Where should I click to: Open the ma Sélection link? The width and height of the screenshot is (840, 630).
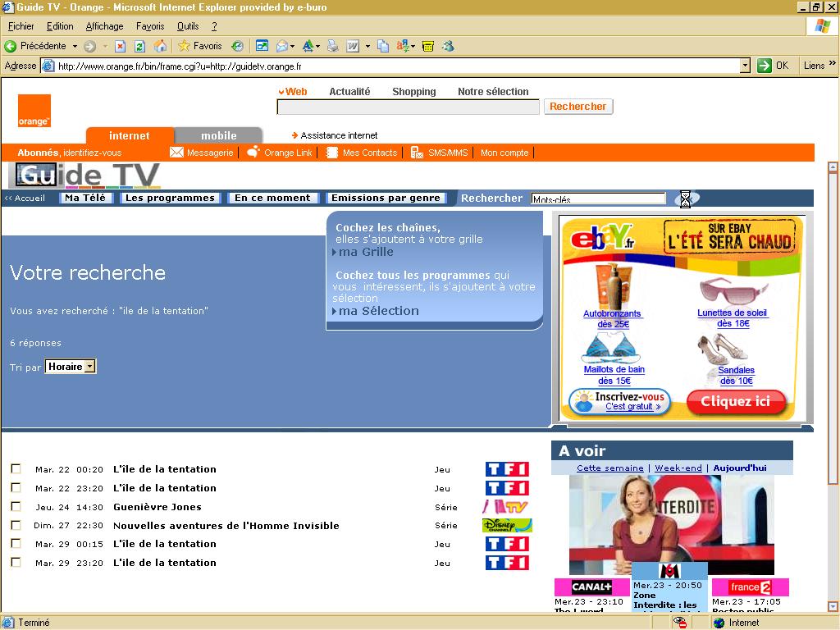coord(379,311)
